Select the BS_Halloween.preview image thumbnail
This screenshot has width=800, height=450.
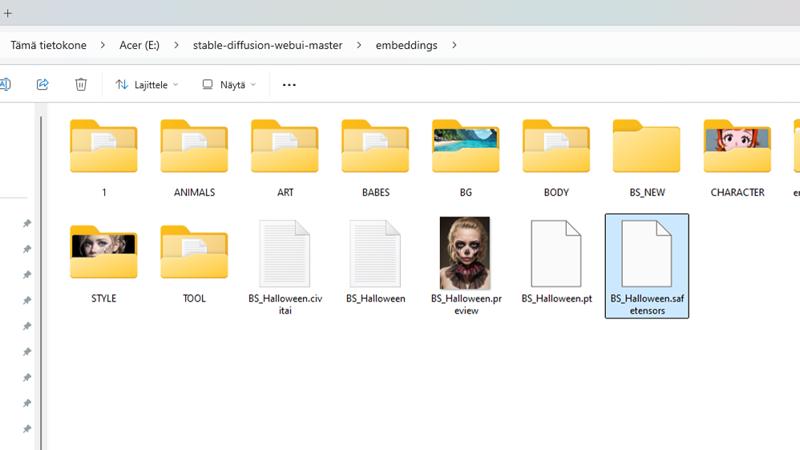point(465,253)
